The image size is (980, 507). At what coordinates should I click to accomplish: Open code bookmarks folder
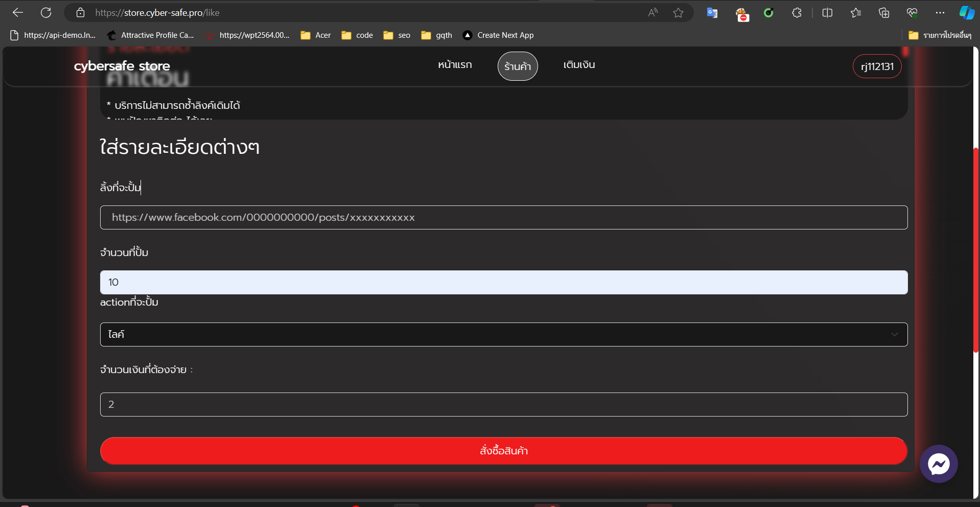pos(357,35)
